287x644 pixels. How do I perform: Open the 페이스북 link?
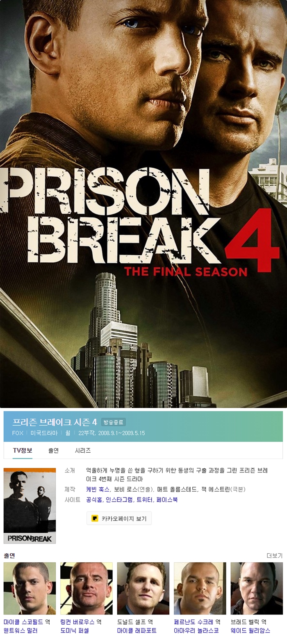point(167,500)
